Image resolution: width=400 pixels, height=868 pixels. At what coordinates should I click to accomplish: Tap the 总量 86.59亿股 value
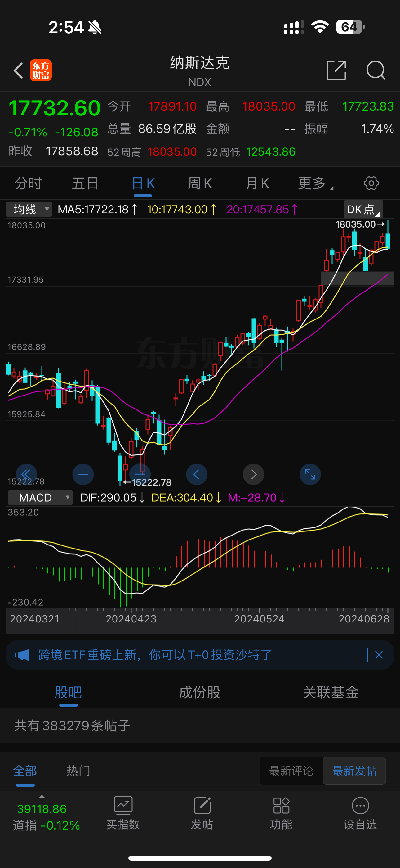[167, 129]
